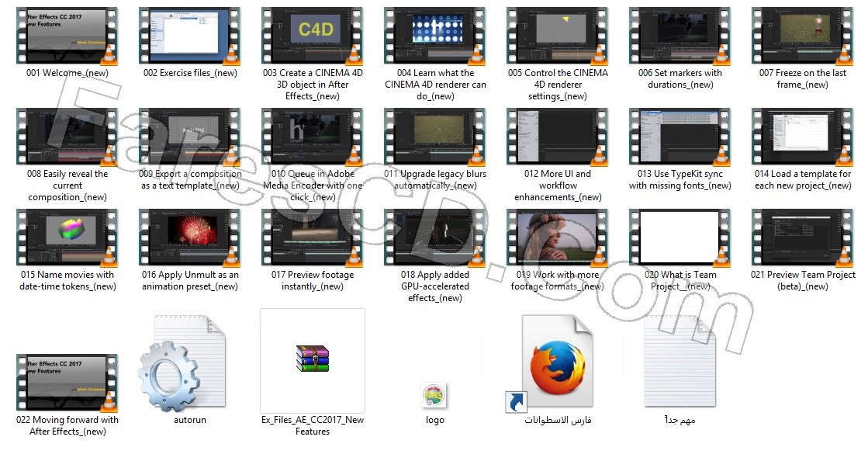The width and height of the screenshot is (868, 468).
Task: Click the '017 Preview footage instantly_(new)' filename
Action: (x=313, y=280)
